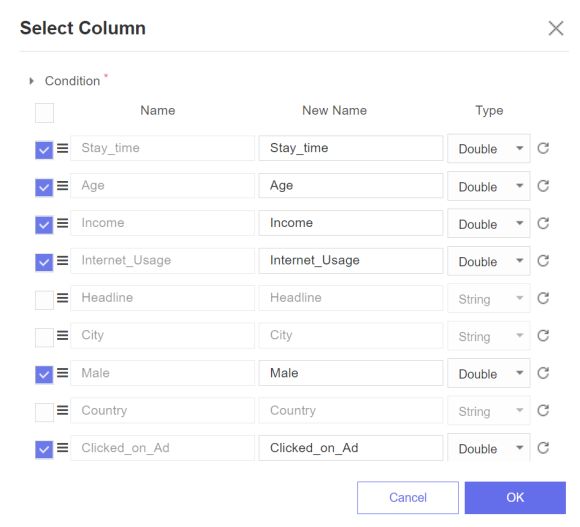Click the refresh icon next to Country
The image size is (580, 527).
pos(543,411)
